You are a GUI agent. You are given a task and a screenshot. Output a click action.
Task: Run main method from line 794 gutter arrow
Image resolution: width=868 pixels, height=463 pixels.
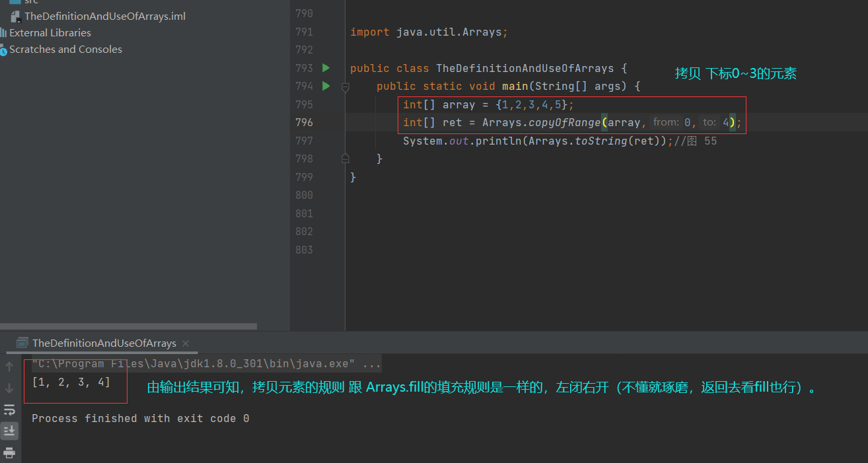pyautogui.click(x=326, y=86)
